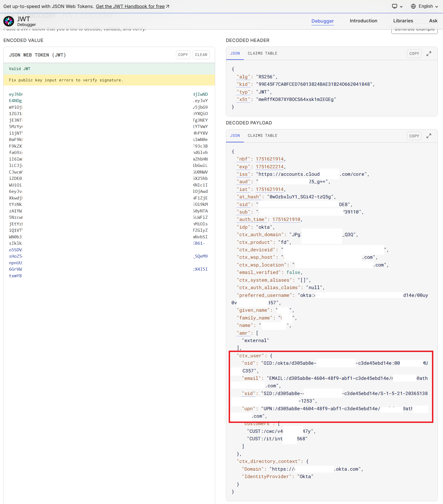Copy the encoded JSON Web Token
This screenshot has width=443, height=504.
(183, 55)
